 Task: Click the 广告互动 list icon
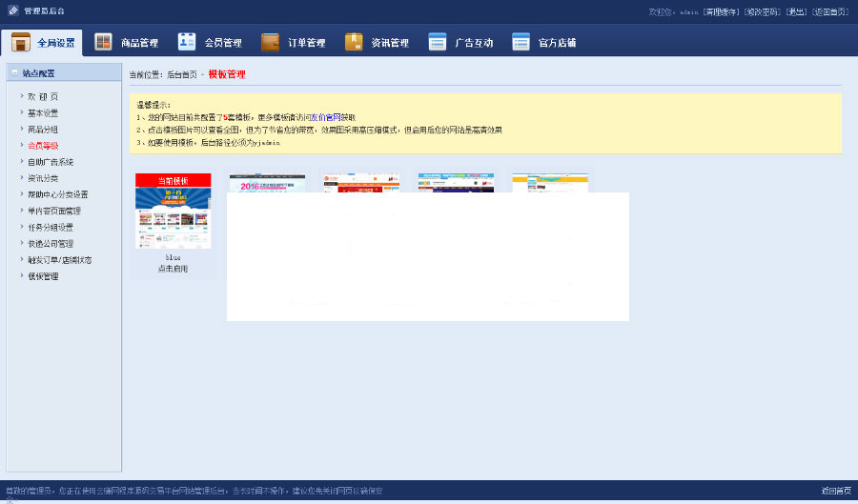(438, 43)
